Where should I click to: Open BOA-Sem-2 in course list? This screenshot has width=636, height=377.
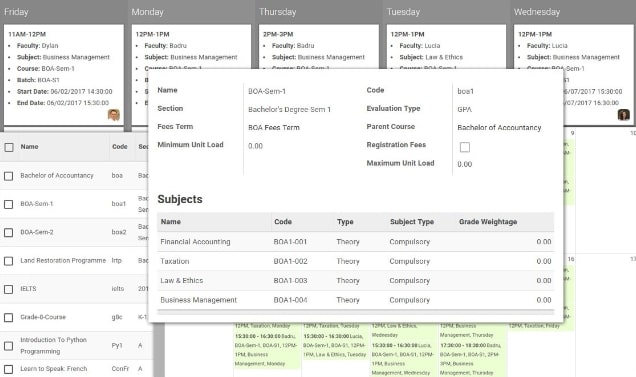pos(37,232)
